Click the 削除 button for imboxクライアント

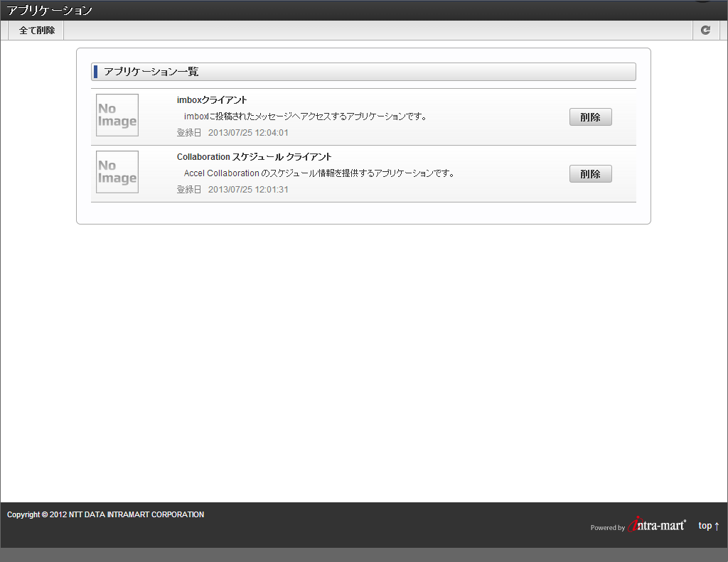coord(590,117)
